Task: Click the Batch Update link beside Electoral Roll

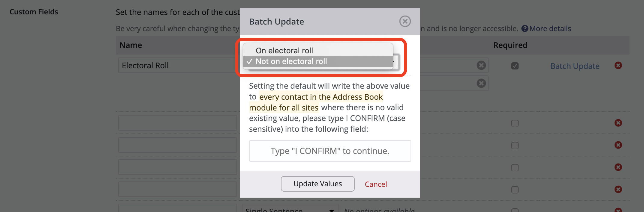Action: (575, 66)
